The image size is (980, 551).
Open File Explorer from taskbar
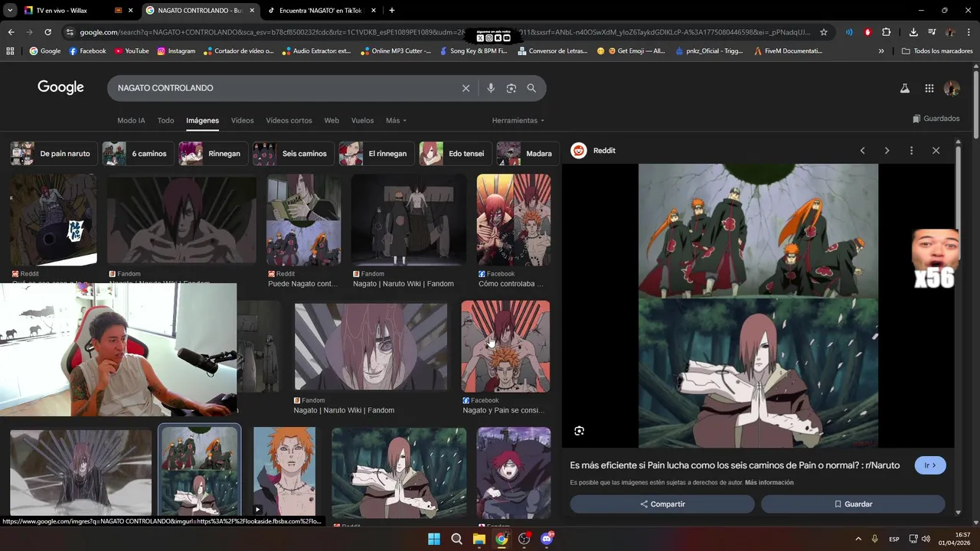(x=479, y=539)
